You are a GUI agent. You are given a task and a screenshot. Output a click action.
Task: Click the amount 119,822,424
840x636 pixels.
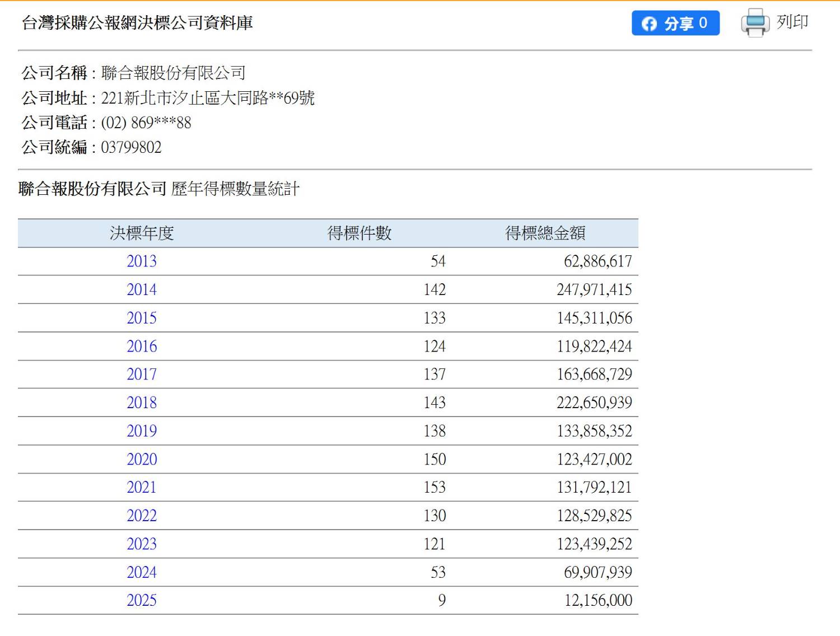pos(594,346)
